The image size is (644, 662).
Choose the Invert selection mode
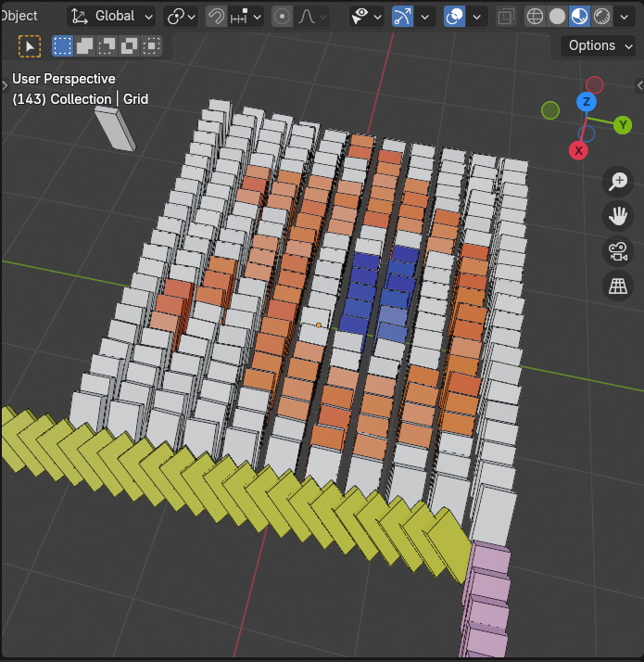tap(129, 46)
